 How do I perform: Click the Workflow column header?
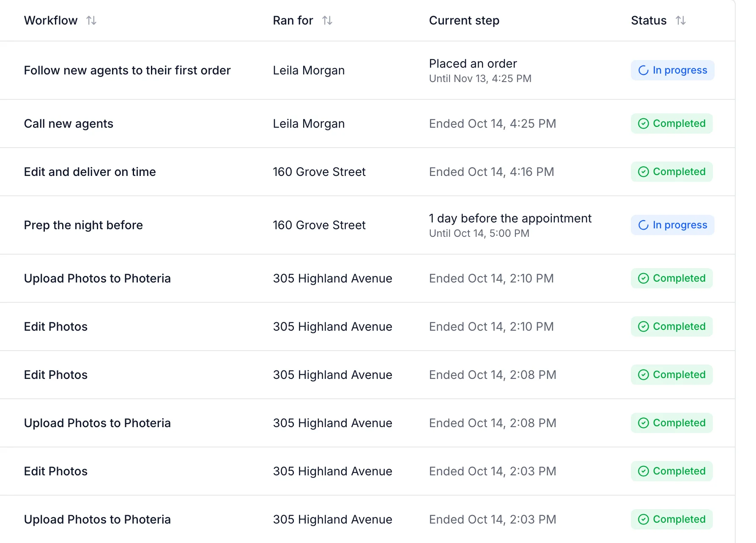51,20
